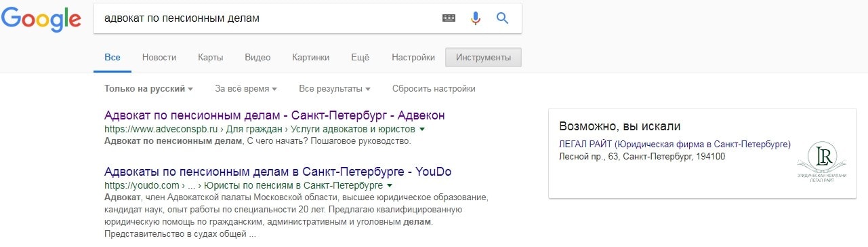Switch to the Новости tab
This screenshot has height=247, width=868.
point(159,58)
